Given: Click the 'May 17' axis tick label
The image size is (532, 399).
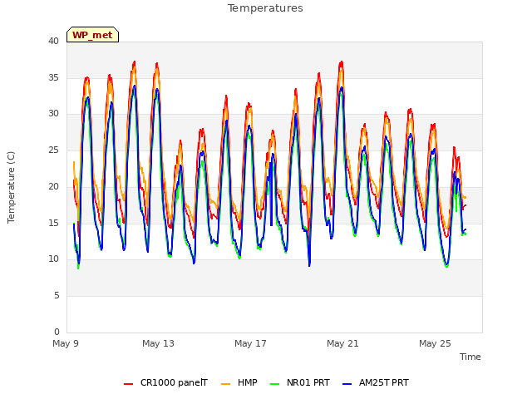Looking at the screenshot, I should pos(250,343).
